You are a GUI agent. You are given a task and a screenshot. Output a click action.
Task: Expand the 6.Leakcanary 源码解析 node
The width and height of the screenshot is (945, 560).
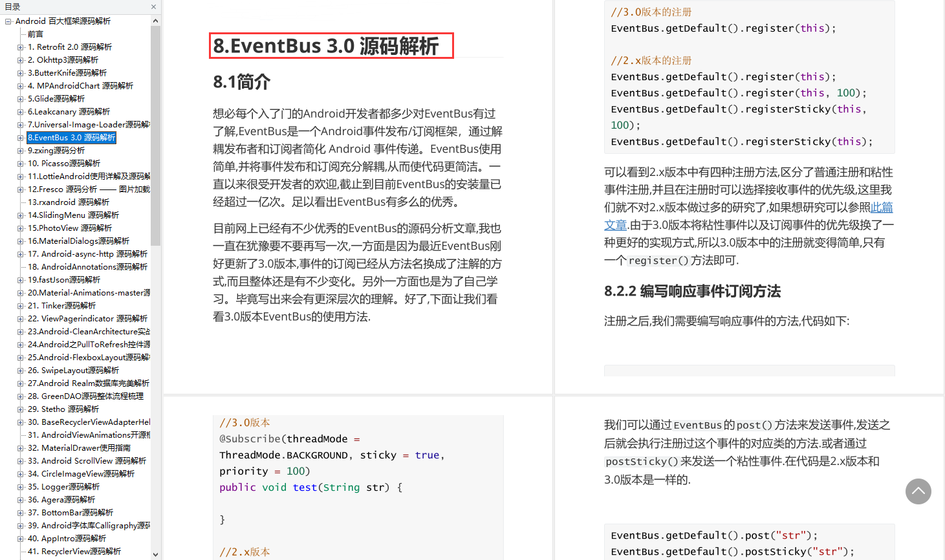21,112
